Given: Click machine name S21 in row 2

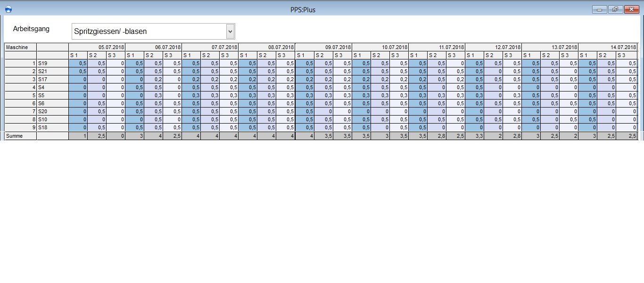Looking at the screenshot, I should (52, 71).
